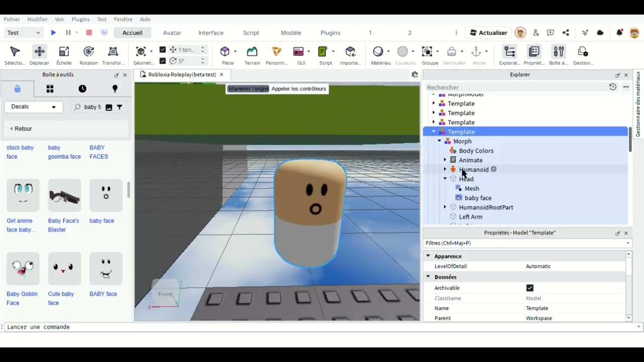The image size is (644, 362).
Task: Select the Body Colors item
Action: pos(476,151)
